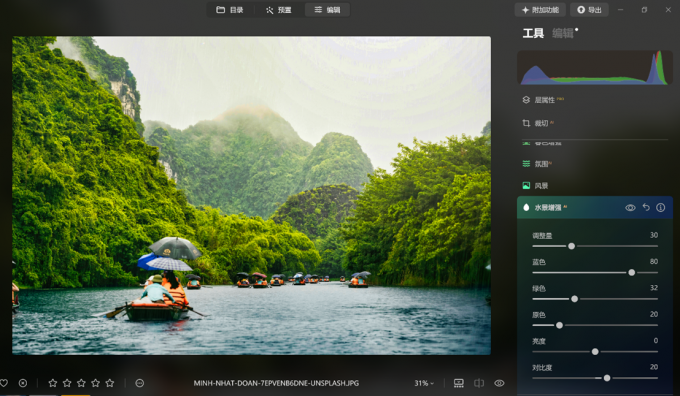Select the 编辑 edit tab at top

(327, 10)
